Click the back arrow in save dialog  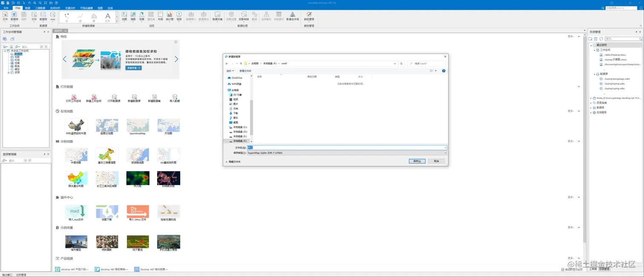tap(227, 63)
